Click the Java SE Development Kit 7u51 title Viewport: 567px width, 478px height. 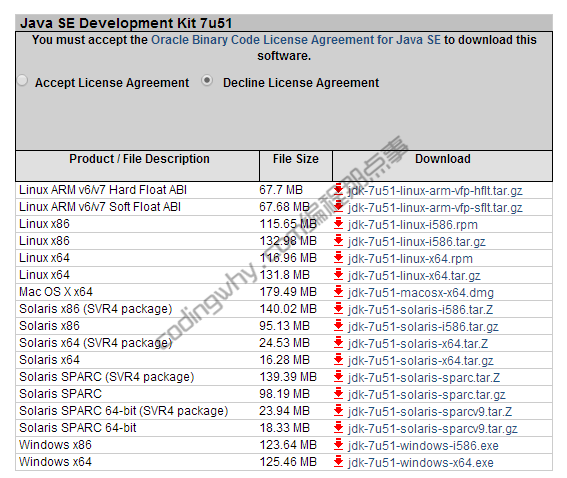[x=126, y=23]
